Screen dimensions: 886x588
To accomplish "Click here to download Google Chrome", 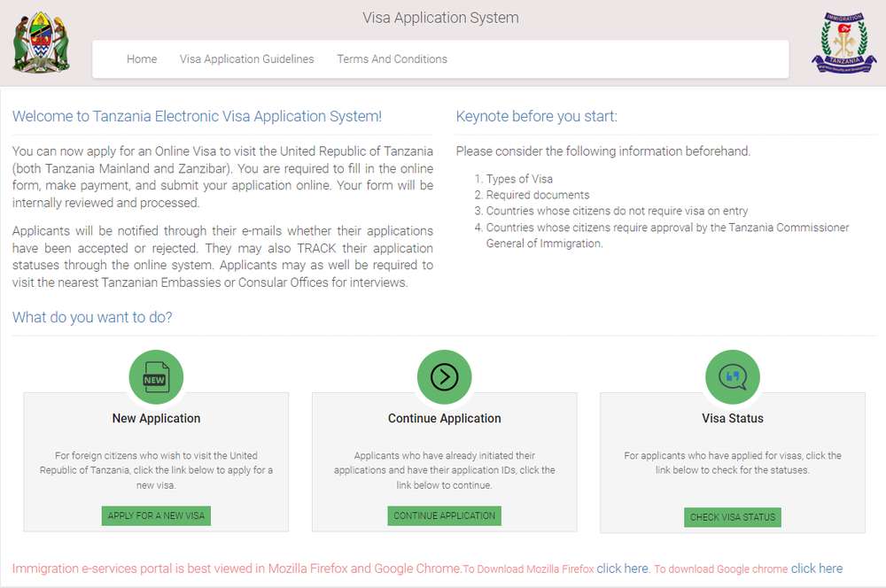I will [816, 569].
